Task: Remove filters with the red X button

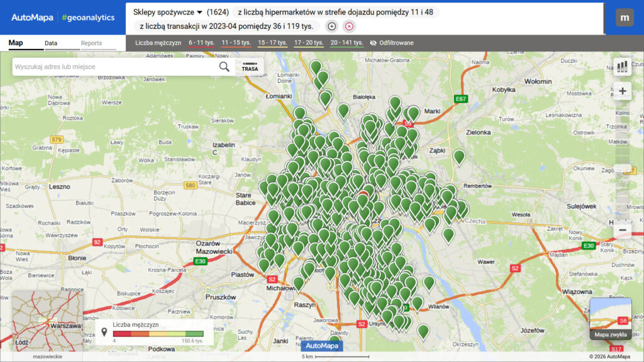Action: click(349, 26)
